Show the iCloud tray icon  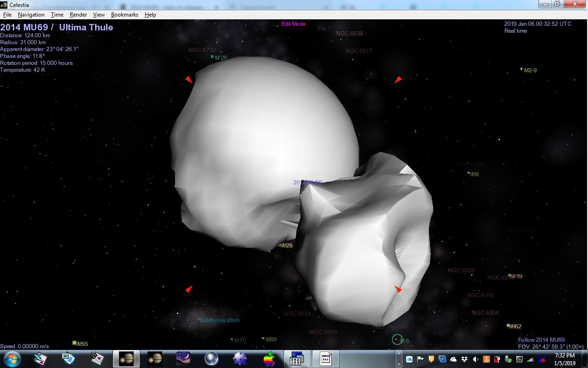(409, 359)
